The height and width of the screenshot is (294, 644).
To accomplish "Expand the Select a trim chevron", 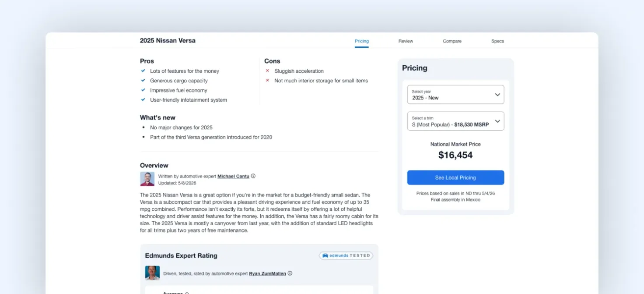I will click(497, 121).
